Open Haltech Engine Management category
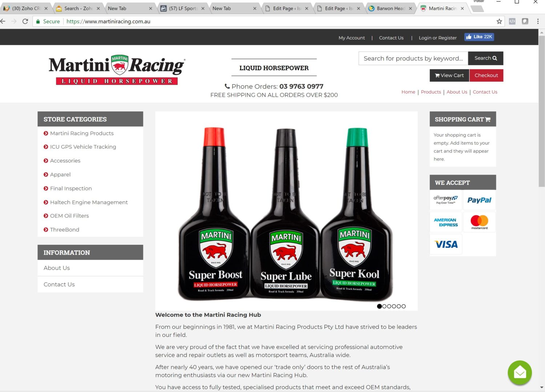 point(89,202)
